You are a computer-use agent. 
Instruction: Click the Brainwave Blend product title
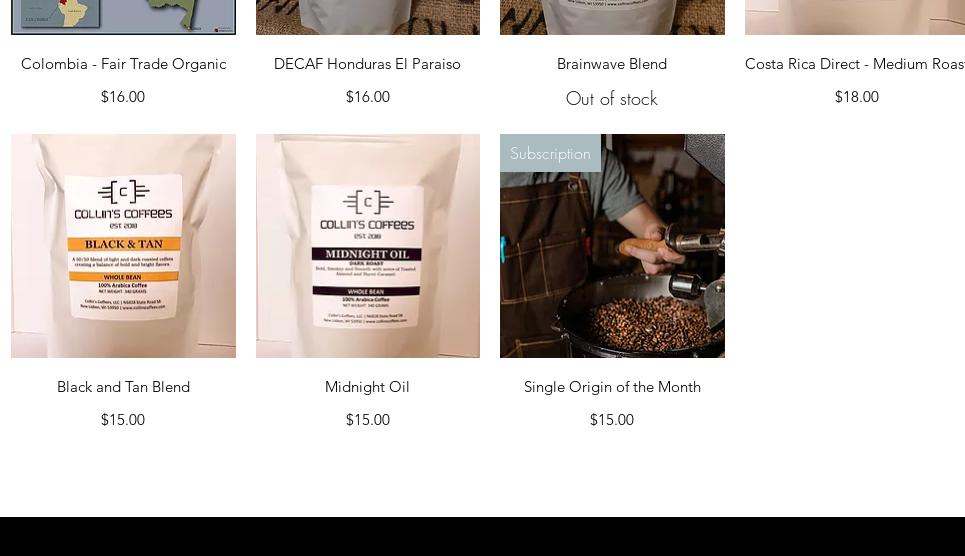[612, 64]
